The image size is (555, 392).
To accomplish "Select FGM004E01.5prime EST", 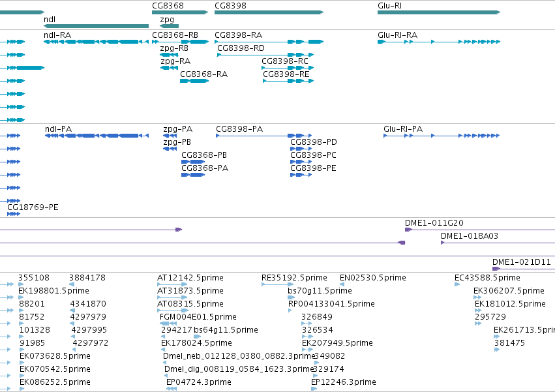I will click(168, 324).
